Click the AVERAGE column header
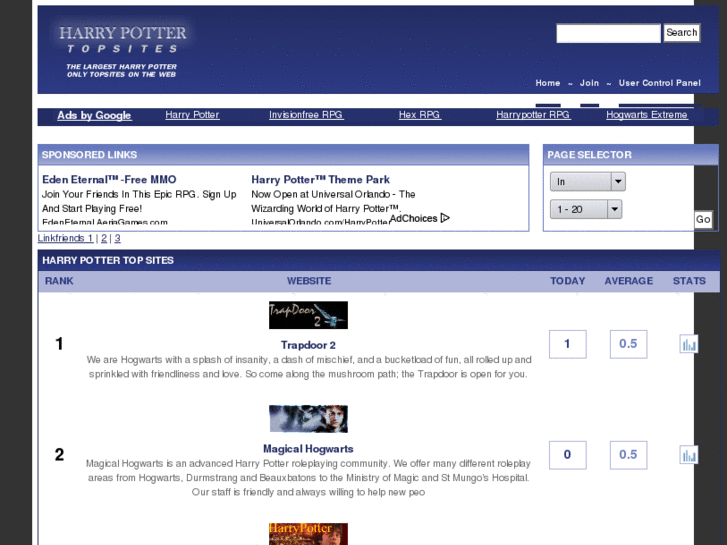727x545 pixels. 629,281
